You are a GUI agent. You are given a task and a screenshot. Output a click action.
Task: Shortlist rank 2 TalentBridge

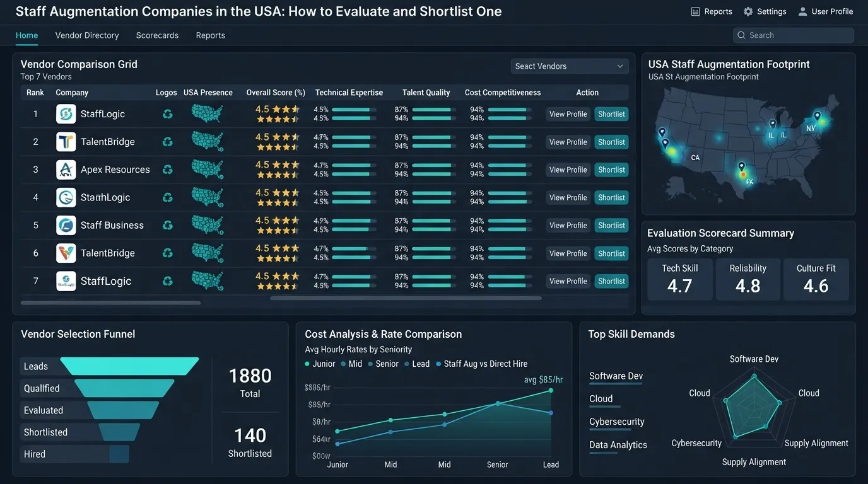(611, 142)
